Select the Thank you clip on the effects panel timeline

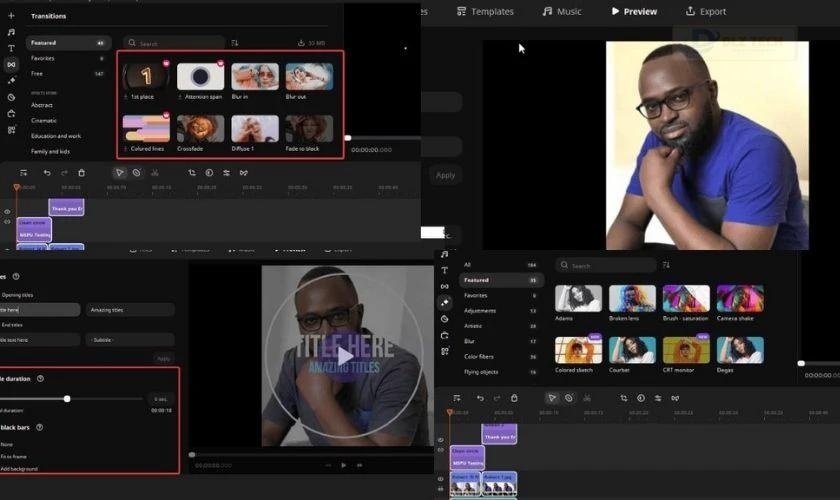coord(499,434)
